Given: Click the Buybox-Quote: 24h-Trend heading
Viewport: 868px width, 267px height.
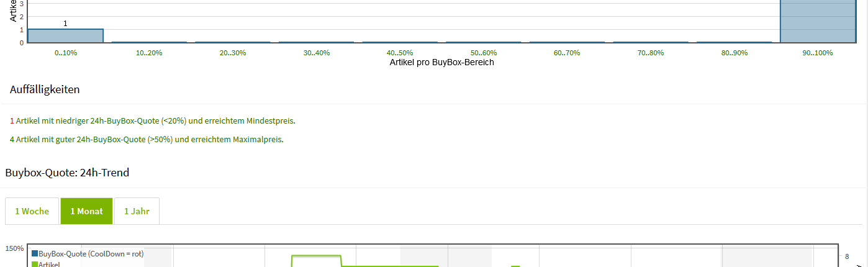Looking at the screenshot, I should [67, 173].
